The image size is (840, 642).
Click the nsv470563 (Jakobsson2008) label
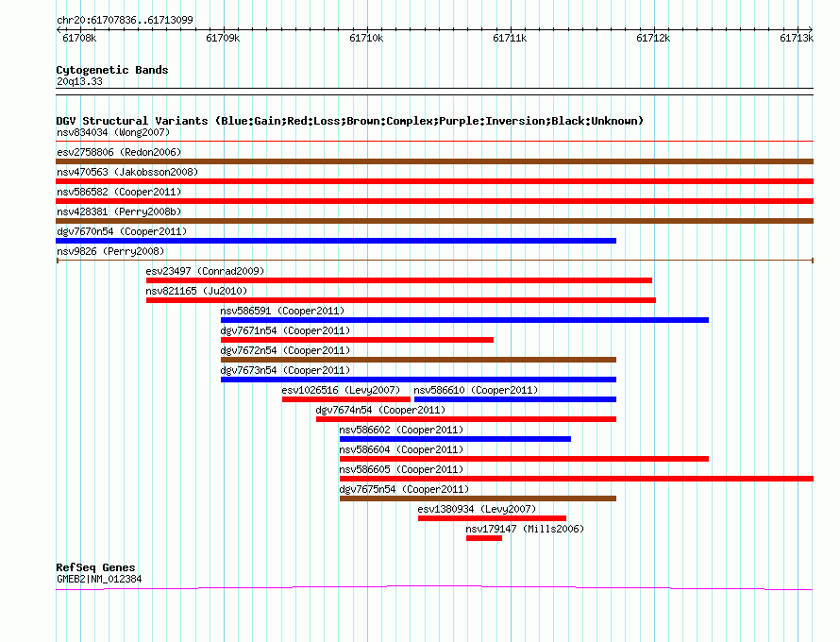pyautogui.click(x=127, y=172)
